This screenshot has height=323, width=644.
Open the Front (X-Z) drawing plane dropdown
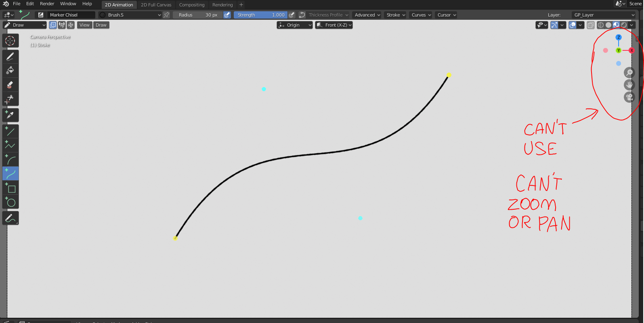pyautogui.click(x=334, y=25)
